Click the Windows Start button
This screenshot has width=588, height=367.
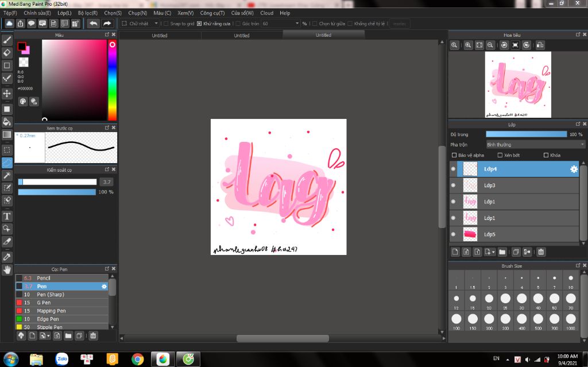click(11, 359)
